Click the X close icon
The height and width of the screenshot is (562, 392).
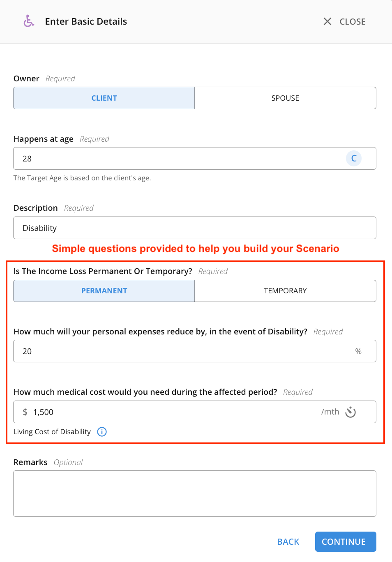[x=327, y=21]
